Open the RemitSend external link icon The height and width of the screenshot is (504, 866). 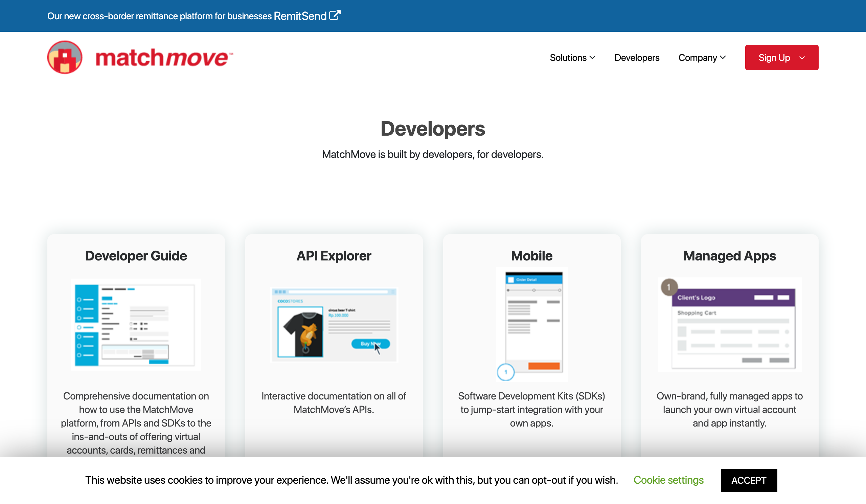coord(335,16)
